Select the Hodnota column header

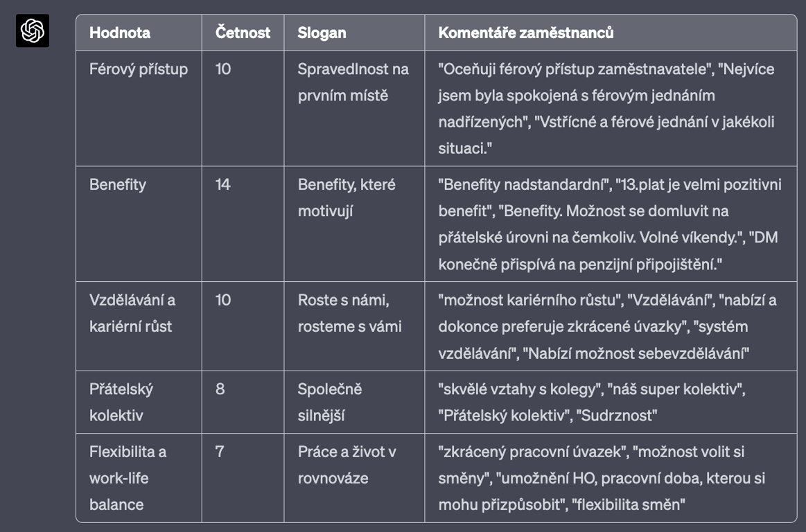[120, 33]
